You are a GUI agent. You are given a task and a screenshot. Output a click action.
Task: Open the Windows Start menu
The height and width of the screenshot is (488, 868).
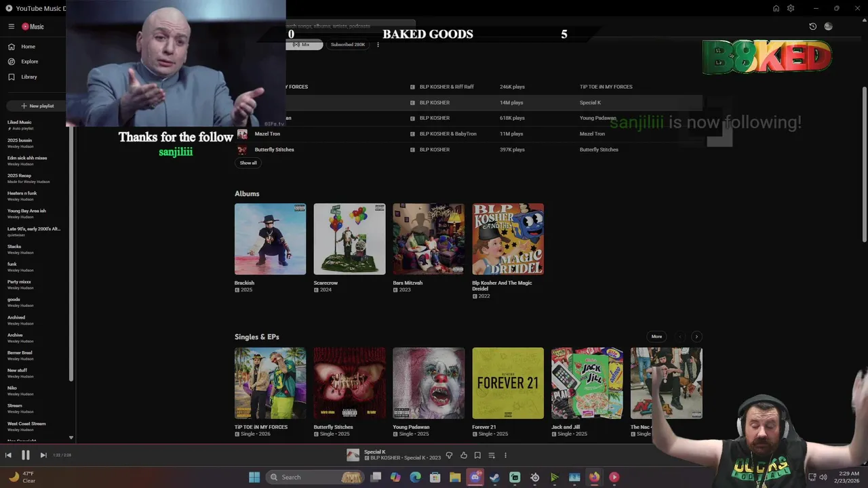point(254,477)
